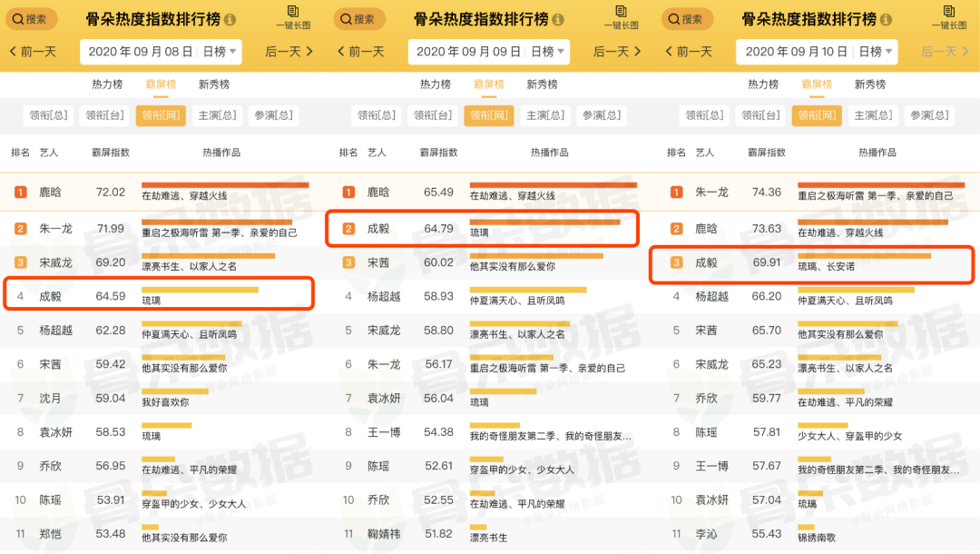Click rank 3 badge for 宋威龙 in 09月08日 panel
Viewport: 980px width, 554px height.
coord(21,262)
